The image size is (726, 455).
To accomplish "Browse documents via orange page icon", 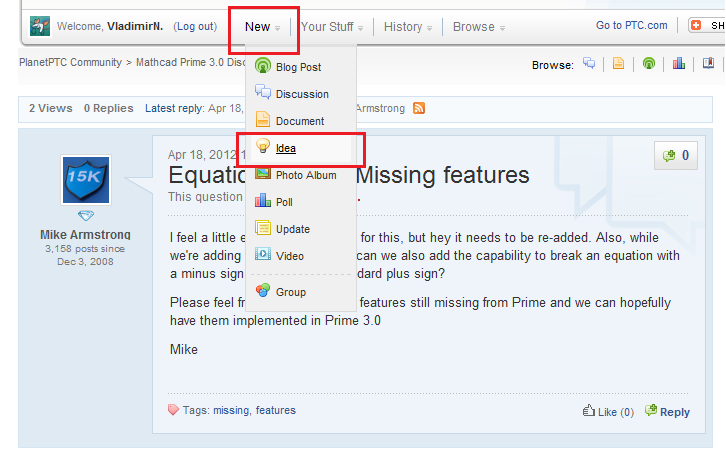I will 619,63.
